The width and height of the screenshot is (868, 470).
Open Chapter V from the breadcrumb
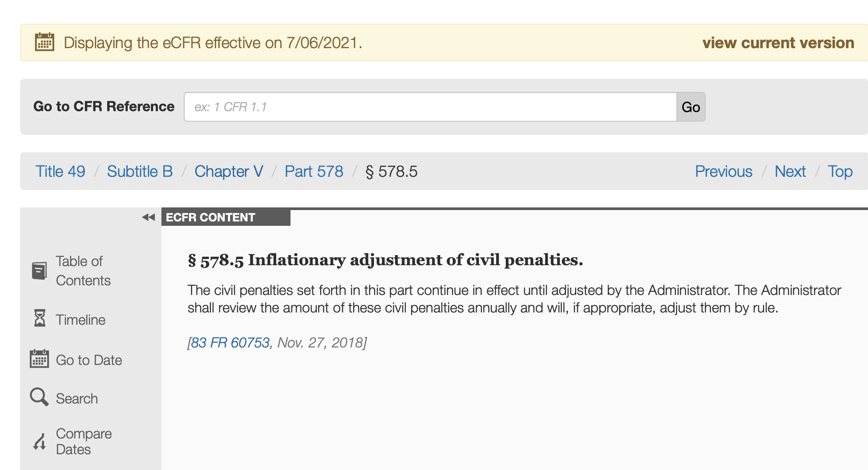click(228, 172)
